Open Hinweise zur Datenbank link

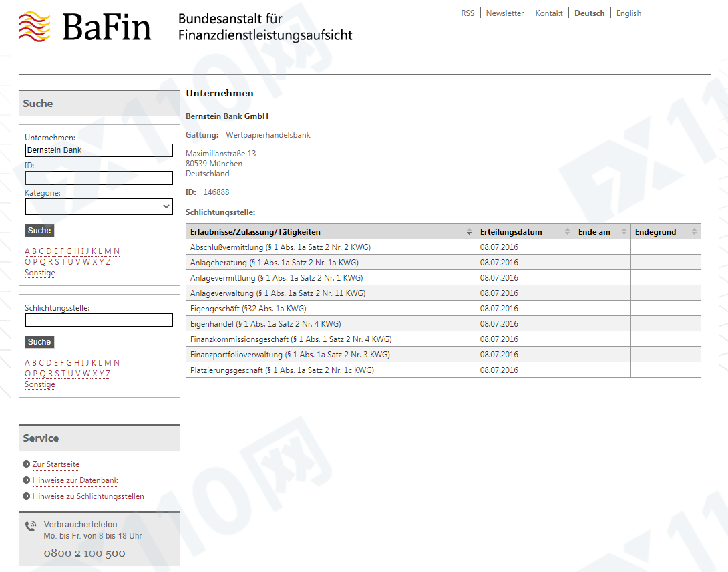pos(75,480)
